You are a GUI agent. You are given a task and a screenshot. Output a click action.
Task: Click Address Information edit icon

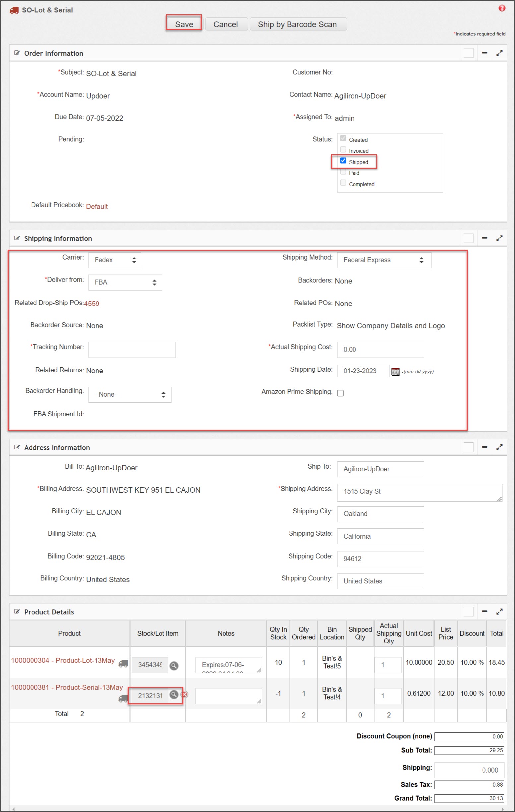coord(17,447)
